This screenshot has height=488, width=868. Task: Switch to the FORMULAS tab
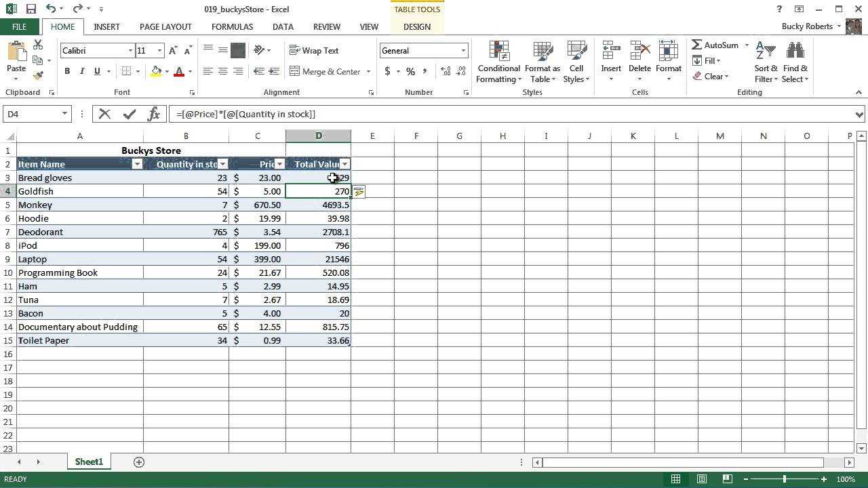coord(232,26)
